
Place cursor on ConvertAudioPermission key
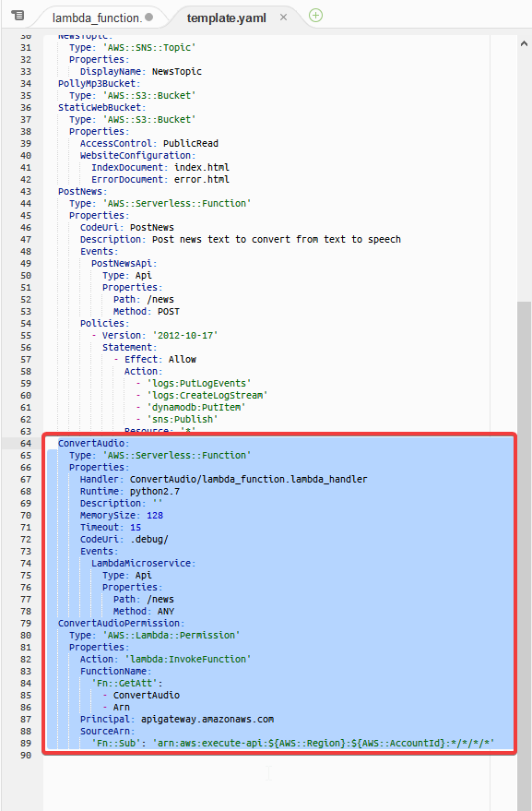point(118,624)
